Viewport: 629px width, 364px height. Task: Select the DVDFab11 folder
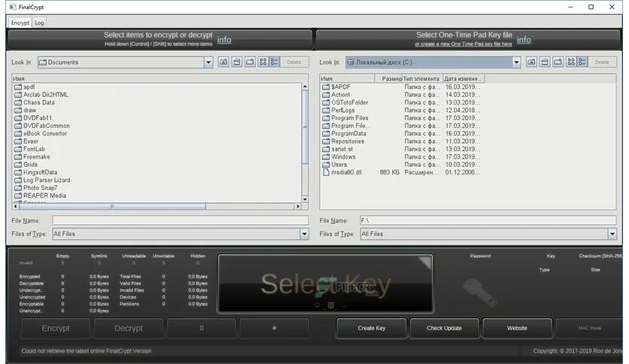click(x=33, y=118)
